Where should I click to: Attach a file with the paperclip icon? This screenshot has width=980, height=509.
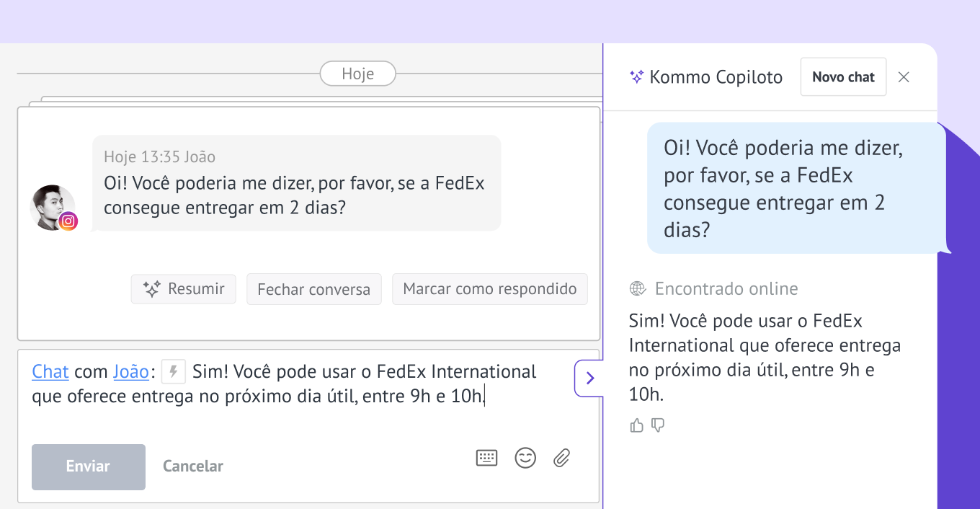[562, 457]
